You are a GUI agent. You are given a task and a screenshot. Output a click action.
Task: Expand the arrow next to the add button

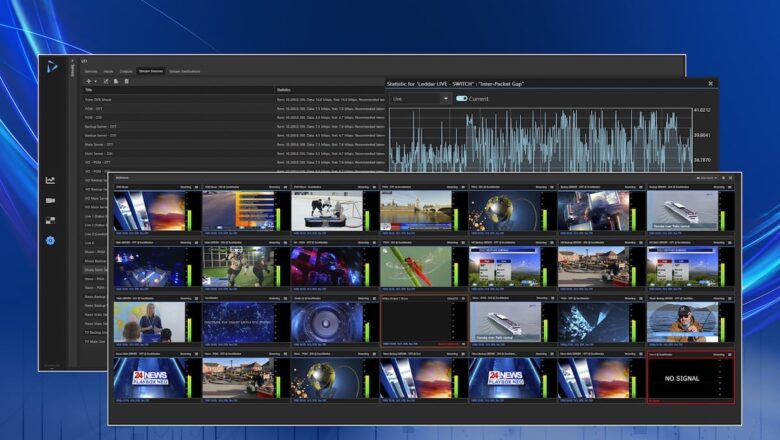[95, 81]
